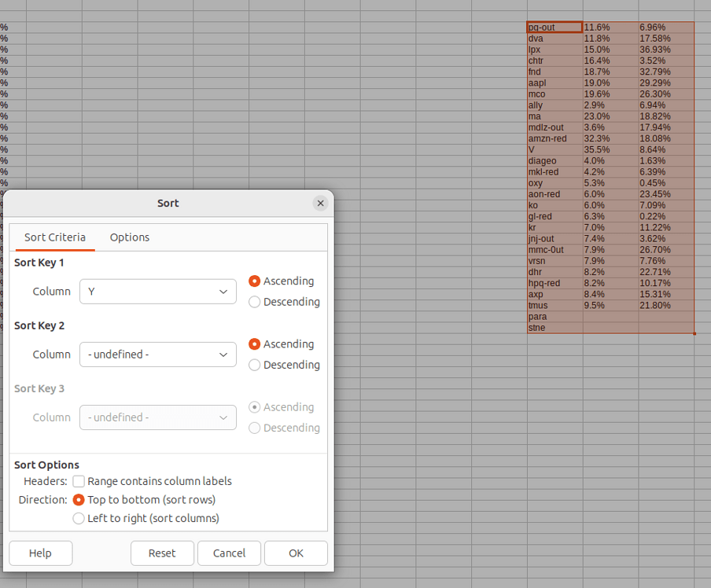Select the chtr cell
711x588 pixels.
(x=555, y=61)
